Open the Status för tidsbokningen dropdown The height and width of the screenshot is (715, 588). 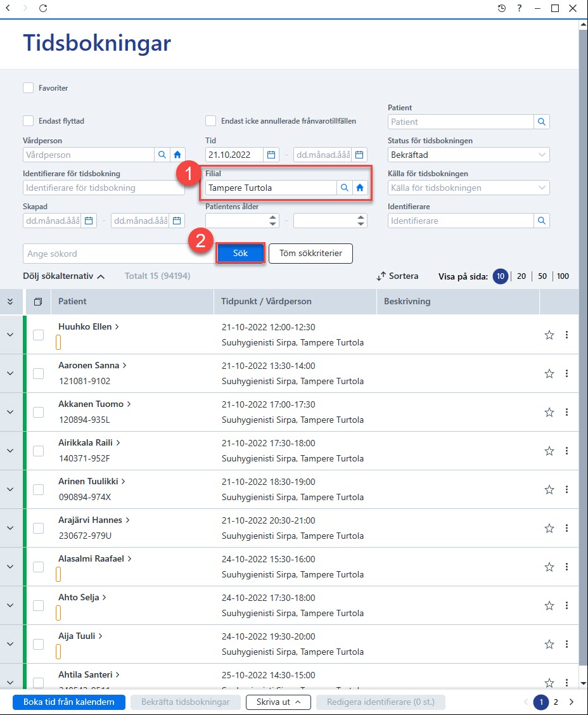coord(469,155)
